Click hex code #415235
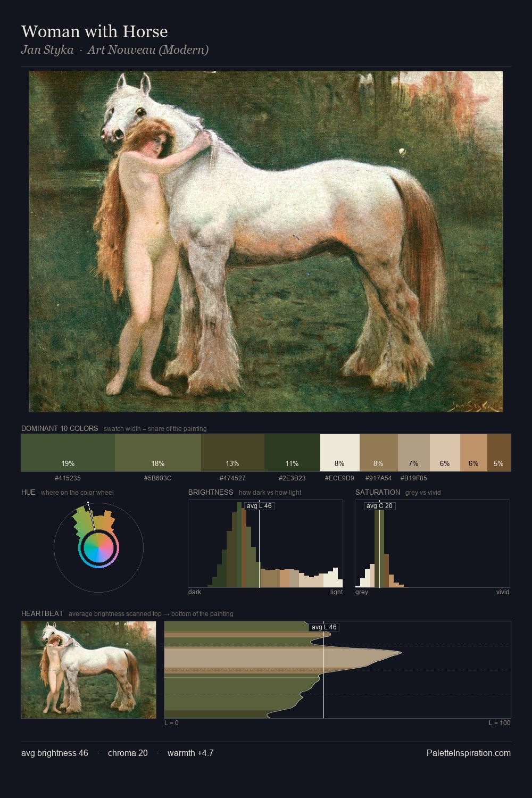532x798 pixels. pyautogui.click(x=68, y=478)
